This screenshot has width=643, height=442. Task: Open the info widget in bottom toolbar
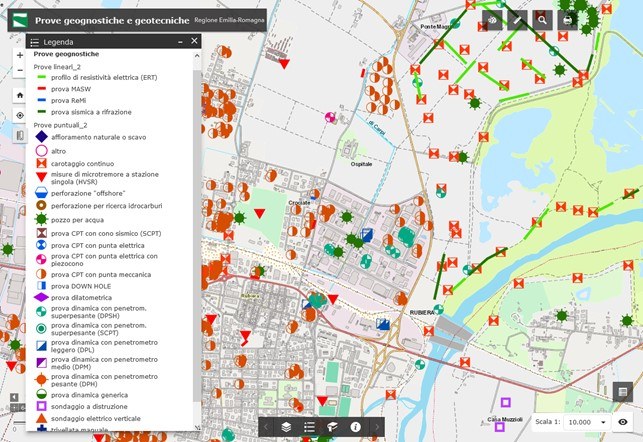(355, 427)
